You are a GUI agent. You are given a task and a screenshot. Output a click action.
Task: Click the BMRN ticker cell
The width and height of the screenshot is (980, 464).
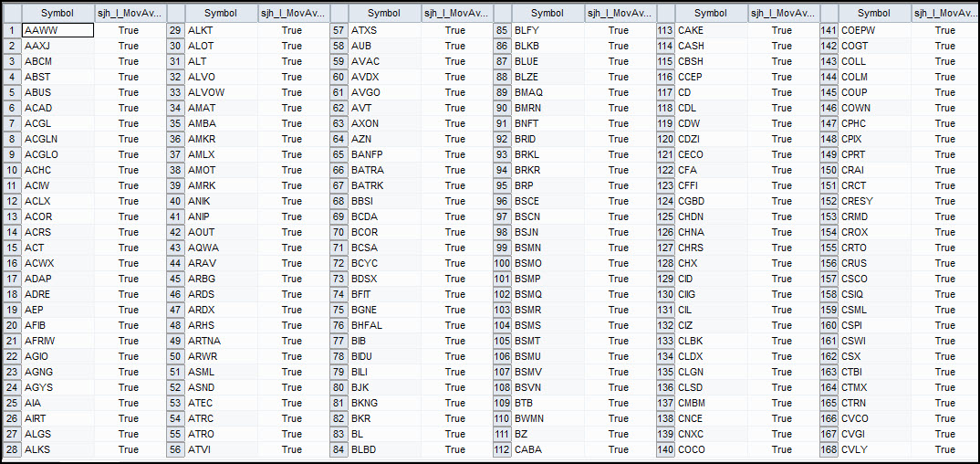coord(548,108)
